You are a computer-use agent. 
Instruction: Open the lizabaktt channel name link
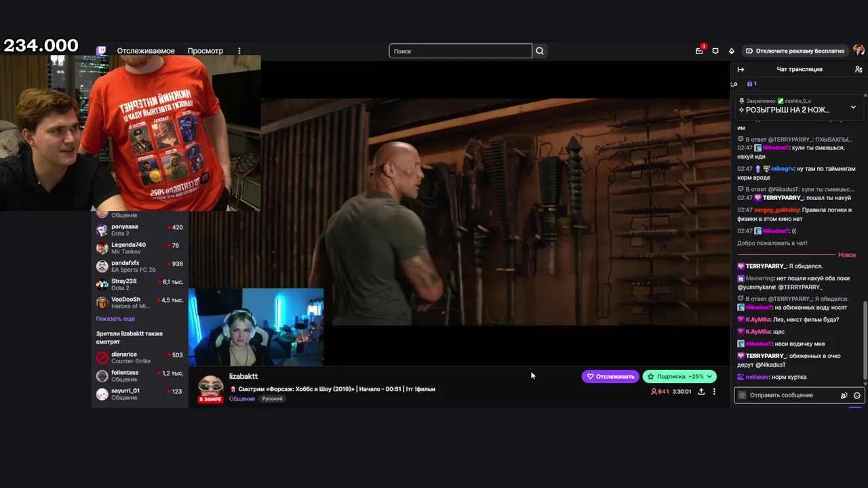click(x=243, y=376)
